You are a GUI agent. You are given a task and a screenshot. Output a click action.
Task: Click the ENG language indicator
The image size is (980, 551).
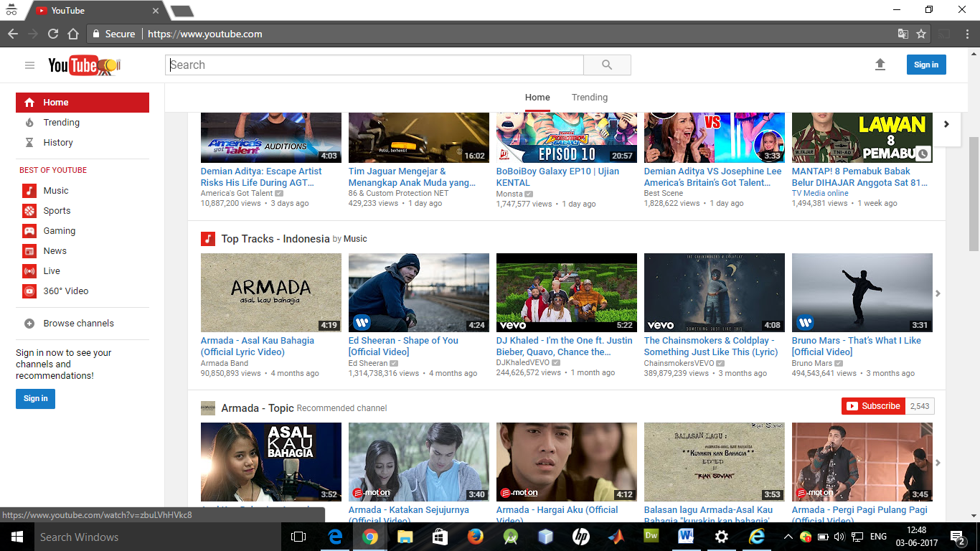878,537
